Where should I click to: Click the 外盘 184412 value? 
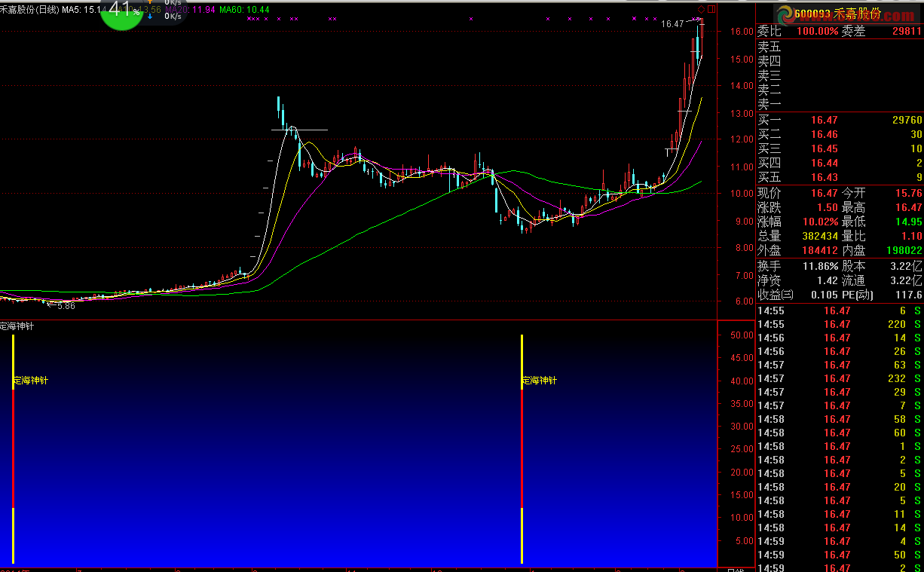point(820,250)
